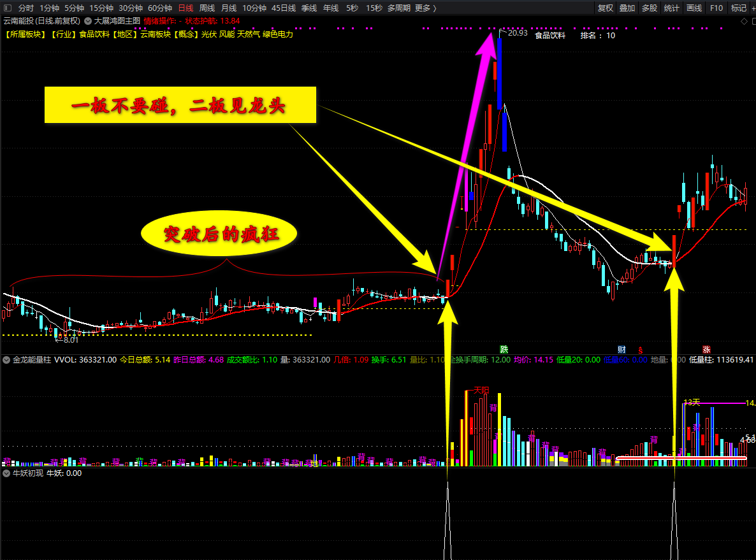Select the 5分钟 period

pyautogui.click(x=74, y=8)
